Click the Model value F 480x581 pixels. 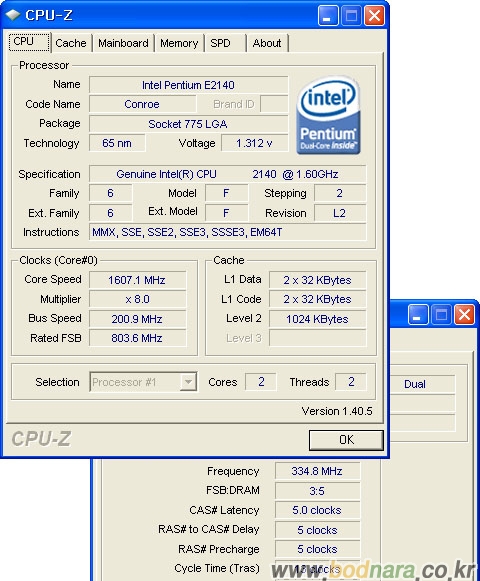(226, 193)
